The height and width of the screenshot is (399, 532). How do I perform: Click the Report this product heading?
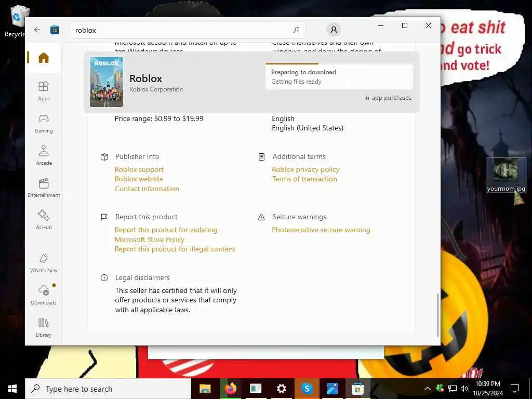pos(146,217)
